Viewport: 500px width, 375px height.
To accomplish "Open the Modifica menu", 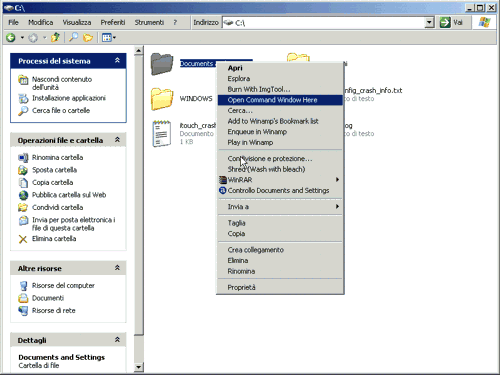I will pyautogui.click(x=41, y=22).
